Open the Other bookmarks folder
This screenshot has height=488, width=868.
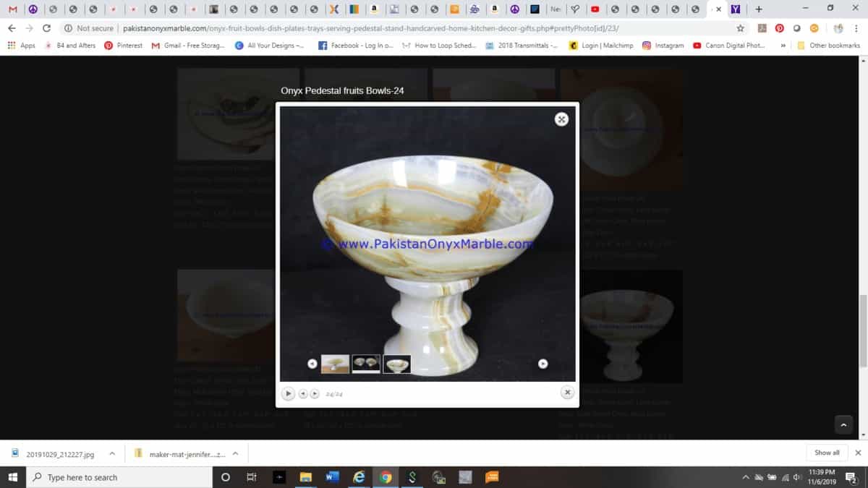(828, 46)
